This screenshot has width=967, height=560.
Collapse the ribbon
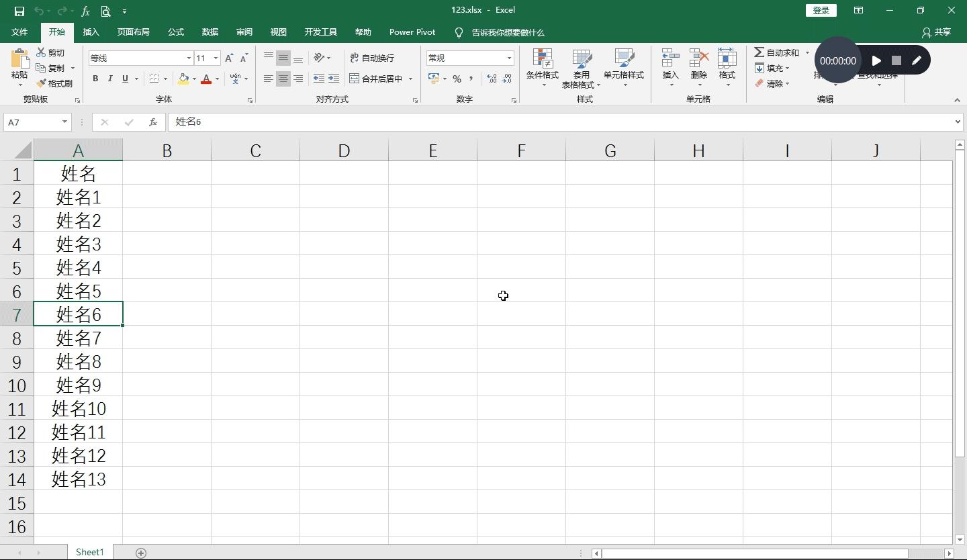click(957, 100)
